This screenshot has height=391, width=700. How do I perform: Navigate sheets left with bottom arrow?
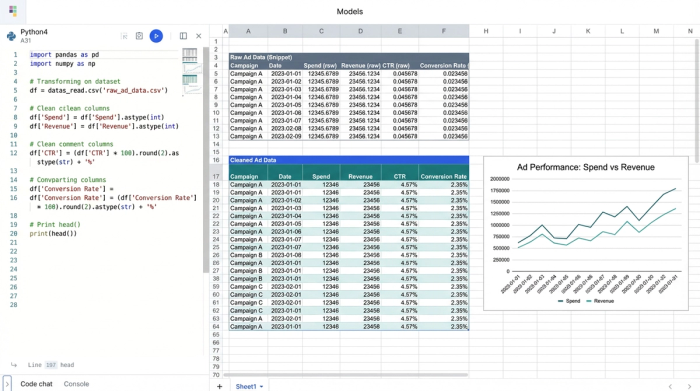click(x=670, y=387)
